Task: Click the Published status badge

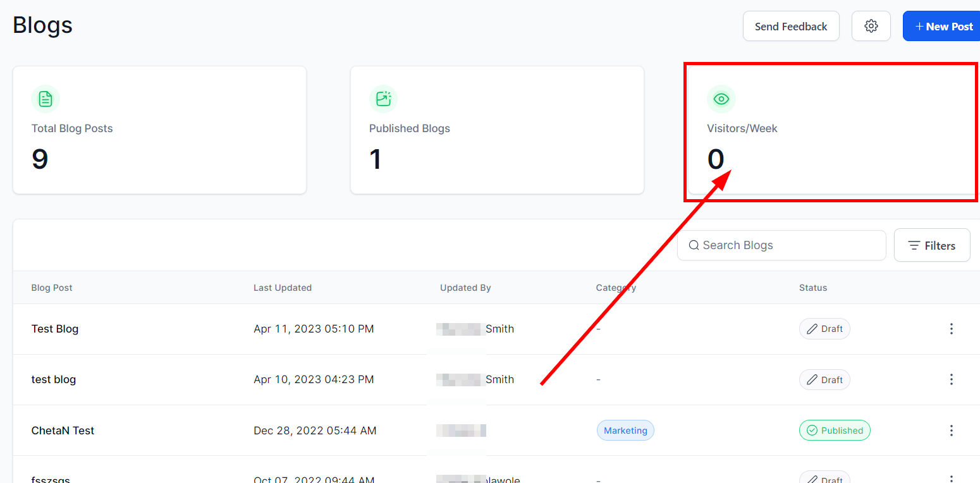Action: tap(835, 431)
